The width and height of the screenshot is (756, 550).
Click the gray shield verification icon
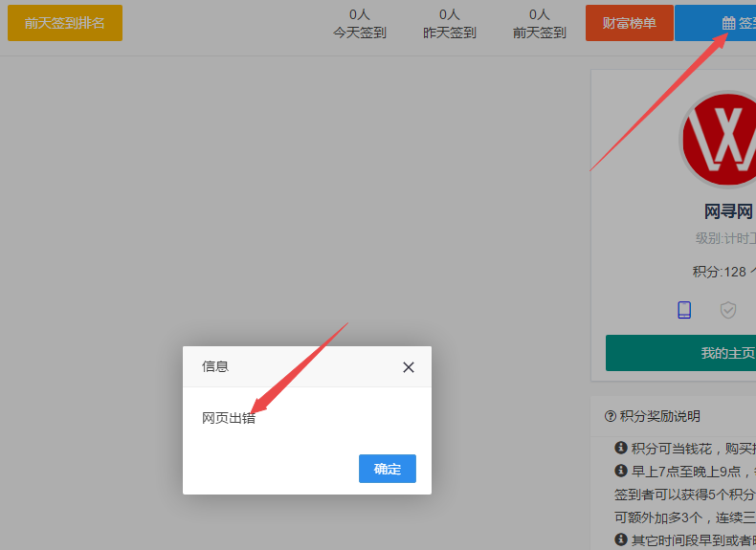point(728,310)
